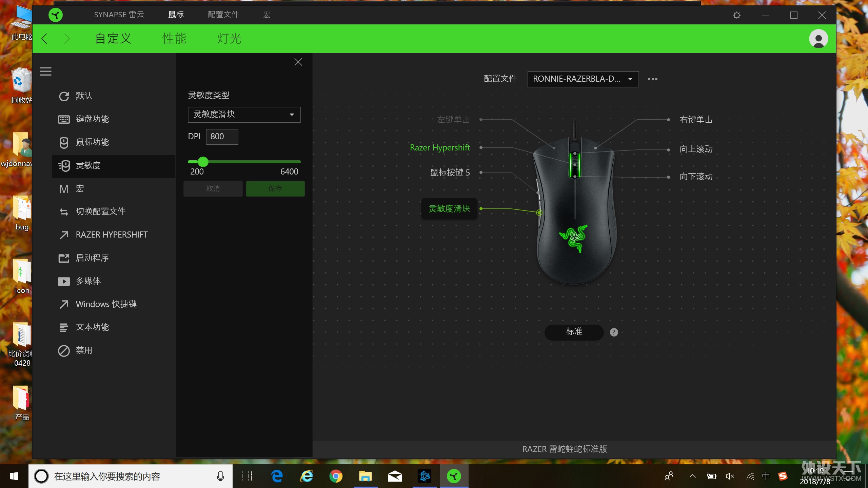Click the battery power tray icon
The height and width of the screenshot is (488, 868).
pyautogui.click(x=711, y=476)
